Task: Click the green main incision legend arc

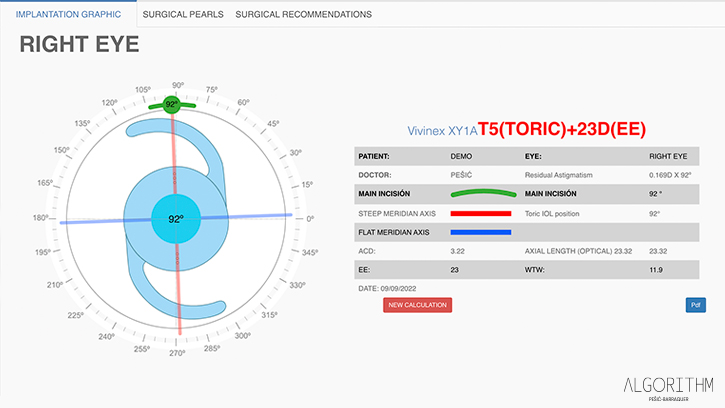Action: click(x=483, y=193)
